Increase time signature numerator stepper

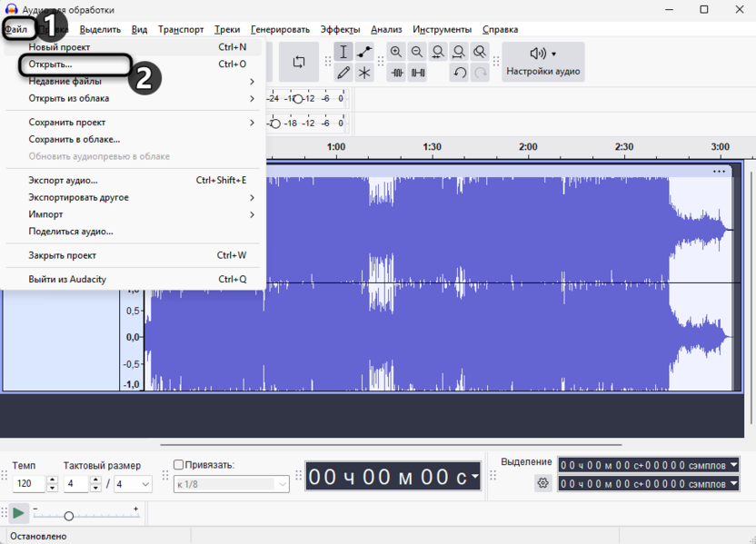(x=96, y=480)
